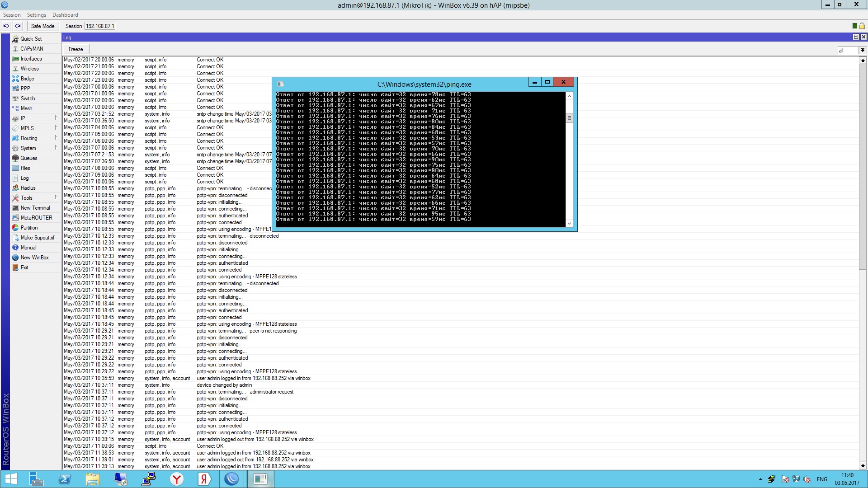Click the padlock icon at top right
This screenshot has height=488, width=868.
(x=862, y=26)
